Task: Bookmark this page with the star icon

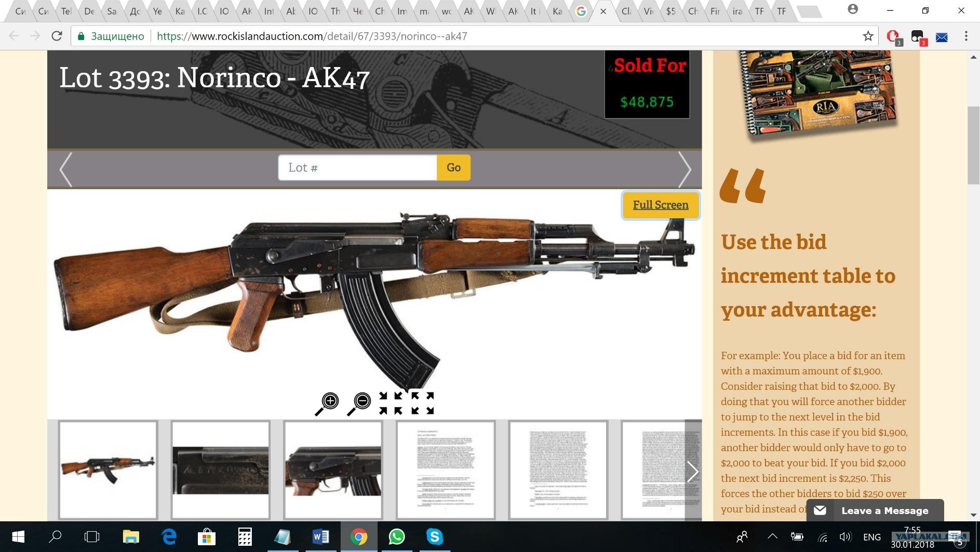Action: (x=868, y=36)
